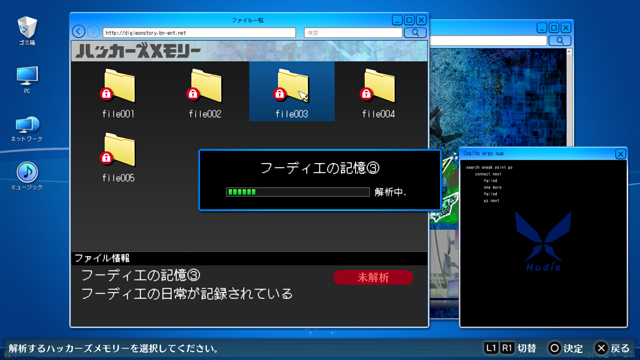Image resolution: width=640 pixels, height=360 pixels.
Task: Click the search field in file browser
Action: (x=353, y=32)
